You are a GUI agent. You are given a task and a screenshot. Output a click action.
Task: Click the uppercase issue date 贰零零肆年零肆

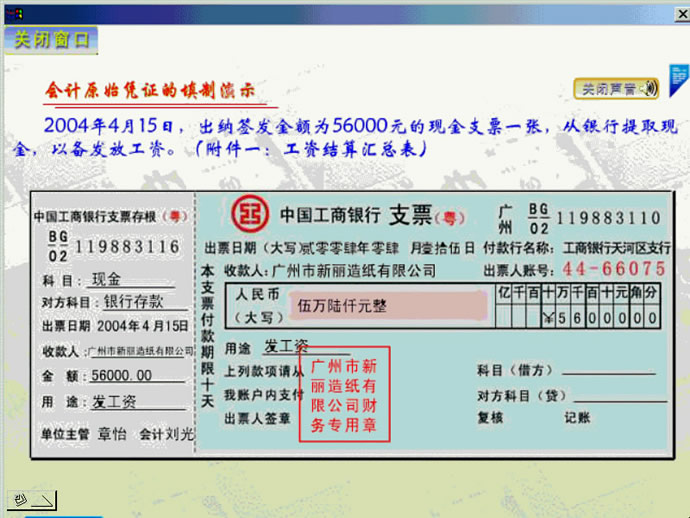coord(349,248)
